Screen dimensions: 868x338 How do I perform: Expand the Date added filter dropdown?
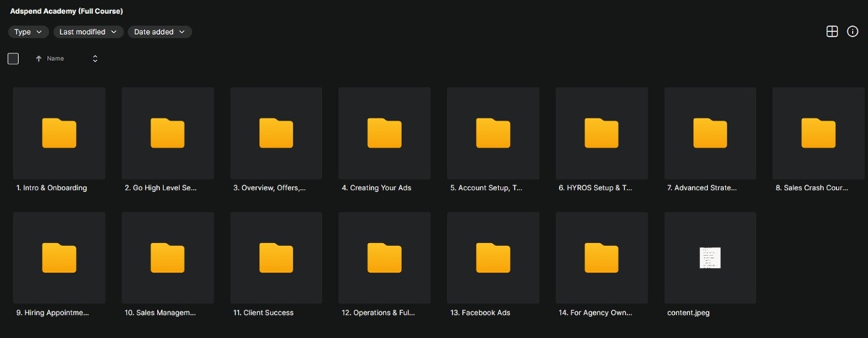159,32
